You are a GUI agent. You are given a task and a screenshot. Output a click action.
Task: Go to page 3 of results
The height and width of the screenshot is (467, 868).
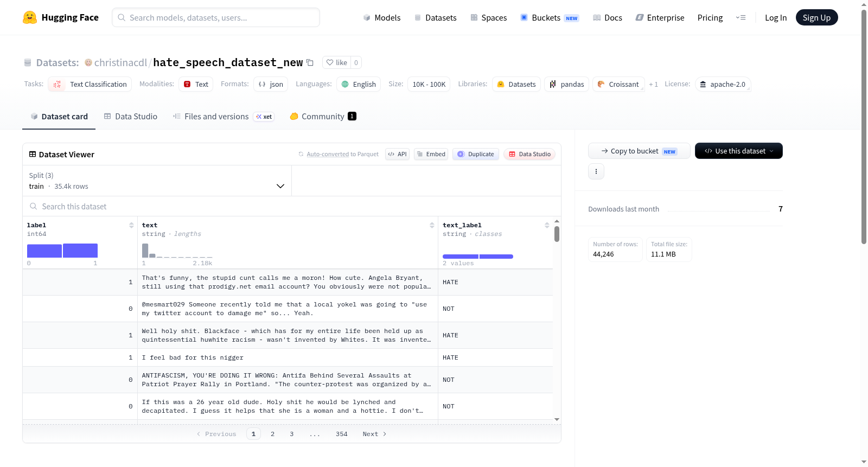(291, 434)
